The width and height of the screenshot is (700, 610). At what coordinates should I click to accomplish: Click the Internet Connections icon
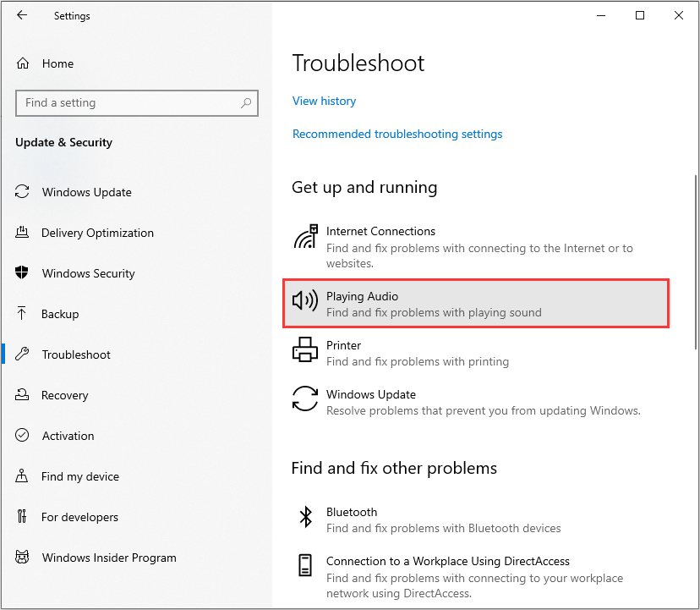click(x=306, y=236)
